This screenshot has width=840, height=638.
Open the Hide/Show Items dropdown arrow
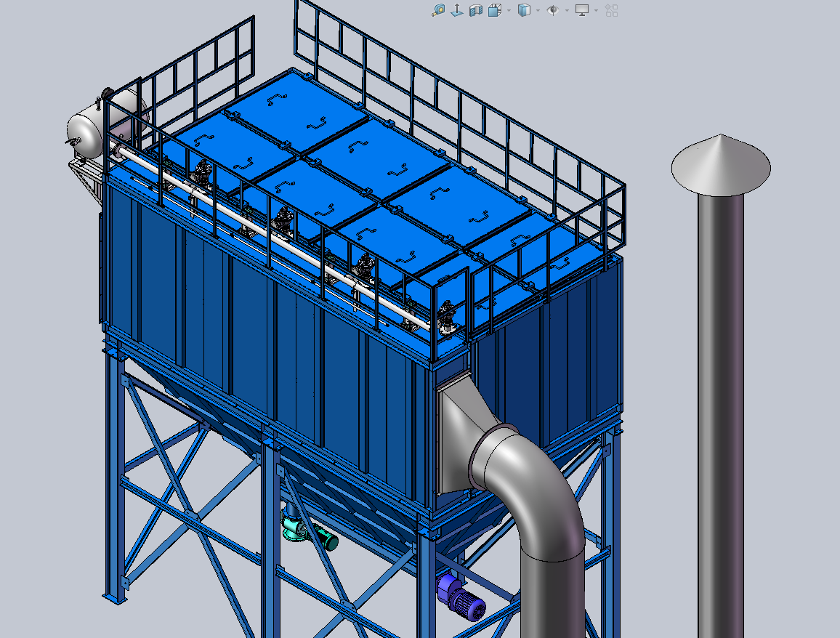coord(567,11)
